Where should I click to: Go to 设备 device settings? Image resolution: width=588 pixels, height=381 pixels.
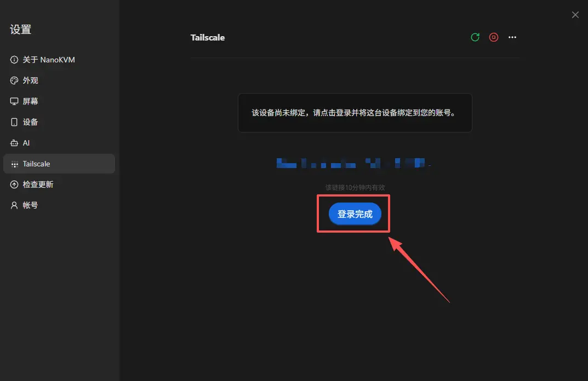(59, 122)
